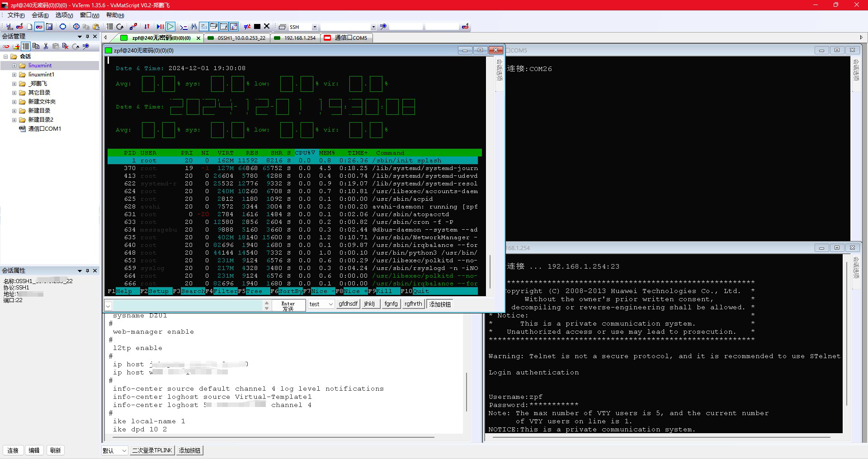Click the command prompt icon in toolbar
868x459 pixels.
tap(184, 27)
